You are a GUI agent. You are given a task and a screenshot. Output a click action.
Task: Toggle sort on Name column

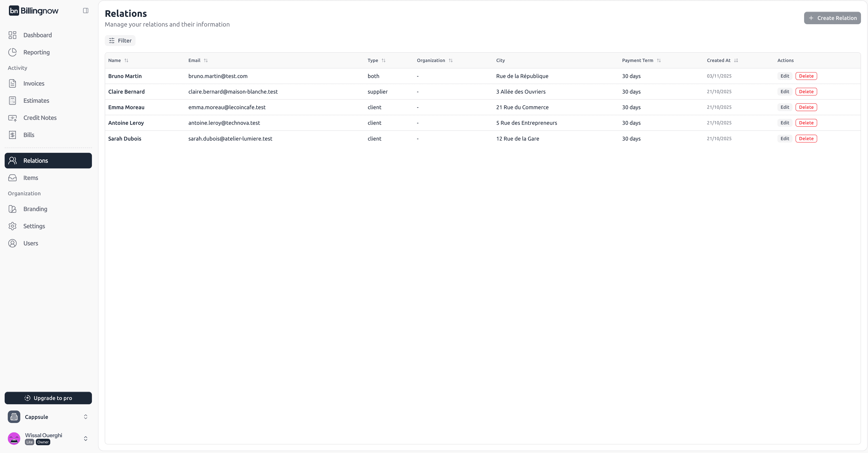pos(126,60)
